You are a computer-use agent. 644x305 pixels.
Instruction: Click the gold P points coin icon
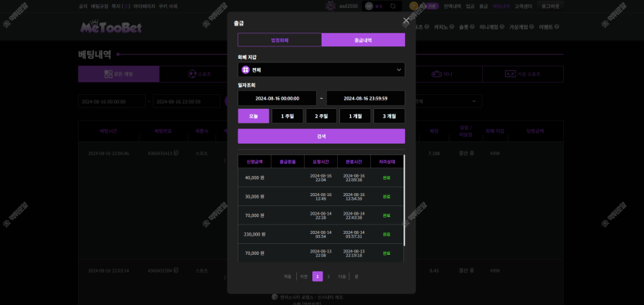click(413, 6)
